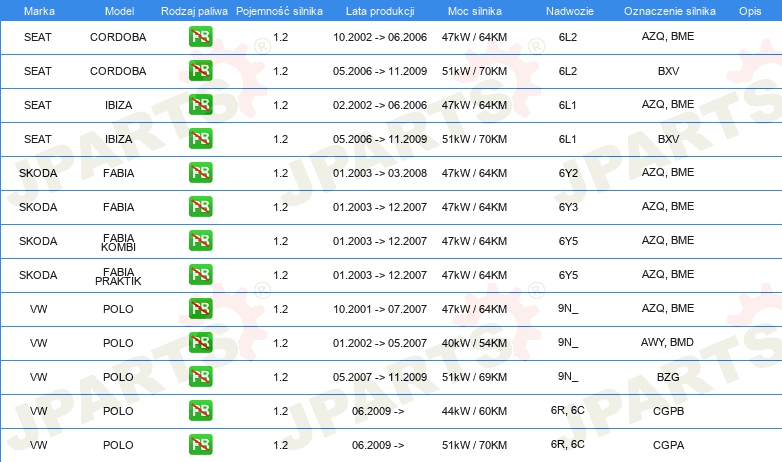Click the 9N_ body code in the BZG row
The height and width of the screenshot is (462, 782).
click(x=568, y=377)
